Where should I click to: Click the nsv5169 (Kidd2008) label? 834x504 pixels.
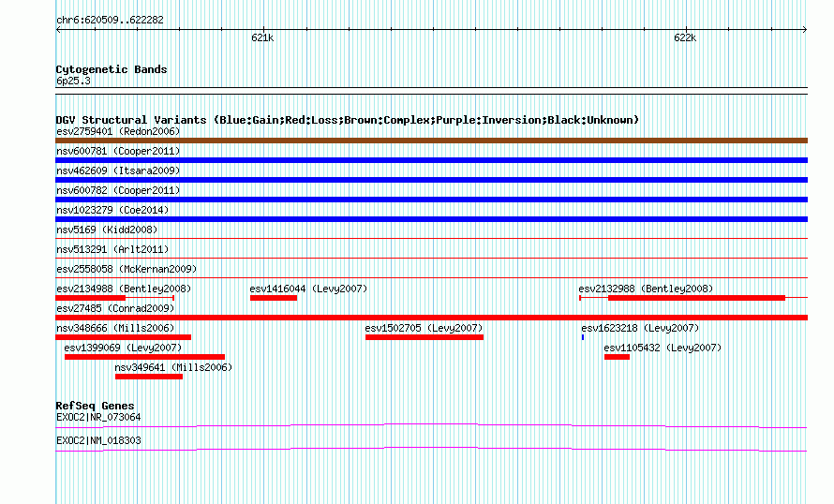pyautogui.click(x=107, y=230)
